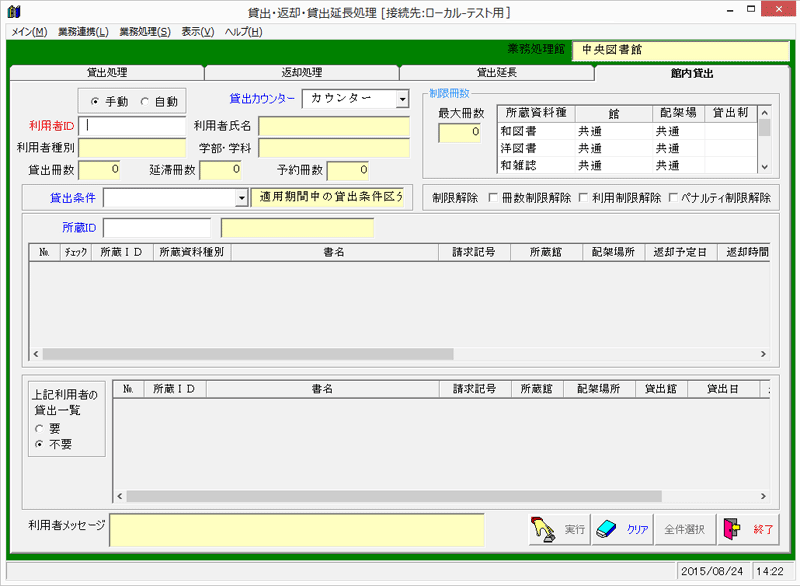Switch to the 返却処理 tab
800x586 pixels.
coord(301,72)
